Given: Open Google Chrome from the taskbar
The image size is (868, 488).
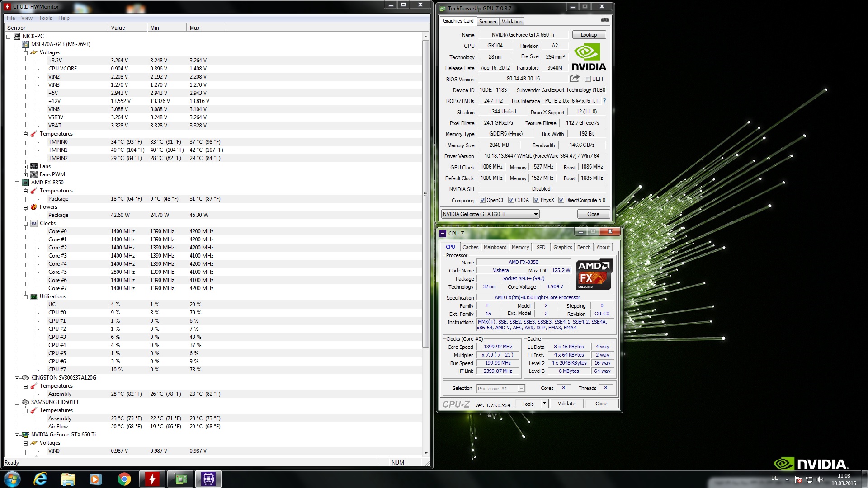Looking at the screenshot, I should pos(124,479).
